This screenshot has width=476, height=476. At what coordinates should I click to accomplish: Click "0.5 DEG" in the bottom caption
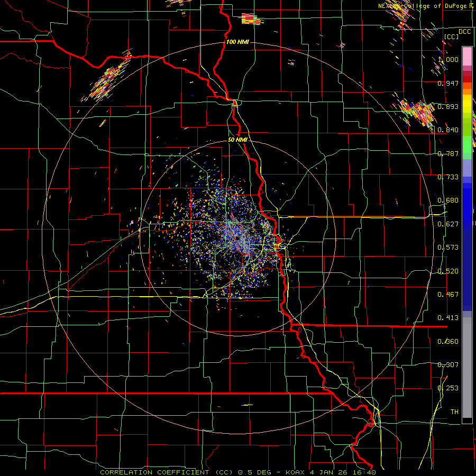[255, 472]
